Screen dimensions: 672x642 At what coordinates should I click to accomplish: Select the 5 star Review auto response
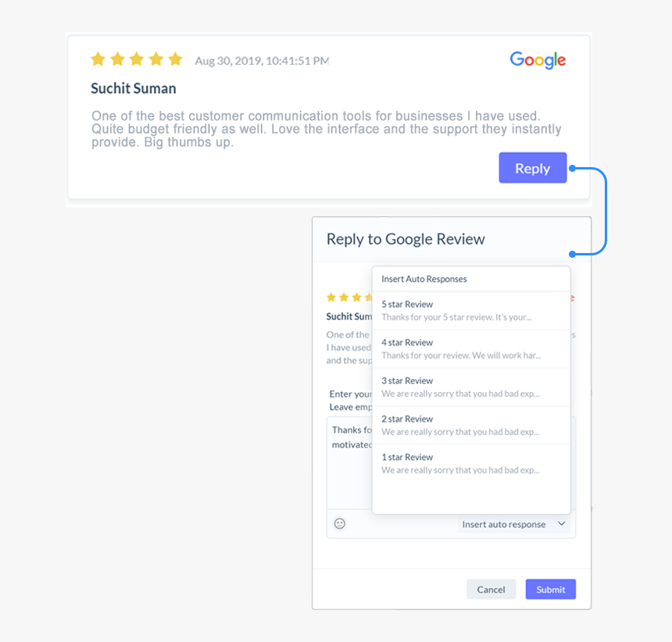coord(471,311)
